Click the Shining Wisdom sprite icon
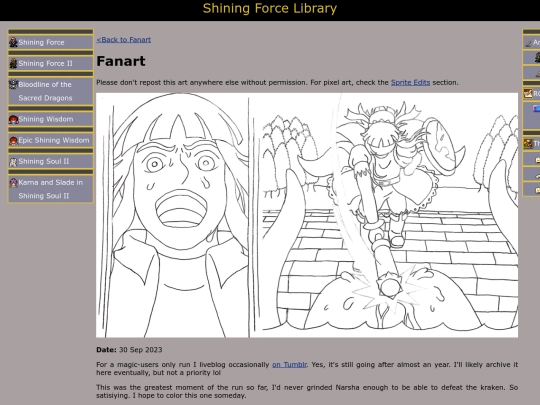This screenshot has width=540, height=405. tap(13, 119)
